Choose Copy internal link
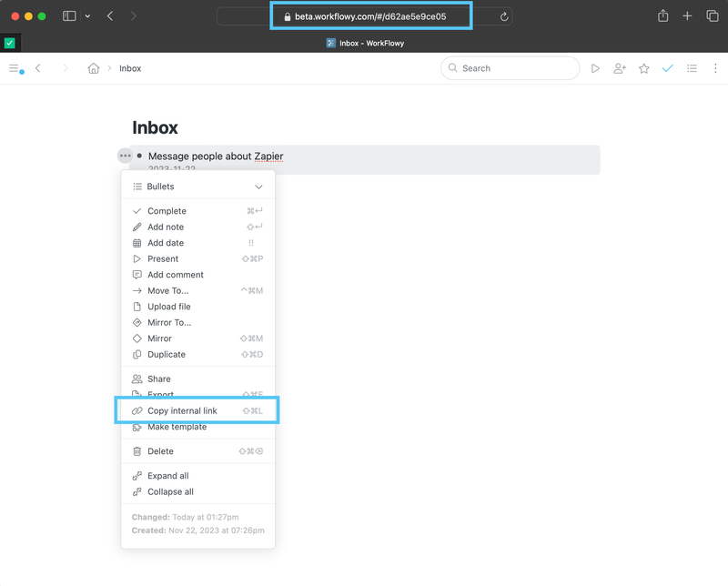This screenshot has height=586, width=728. 183,409
